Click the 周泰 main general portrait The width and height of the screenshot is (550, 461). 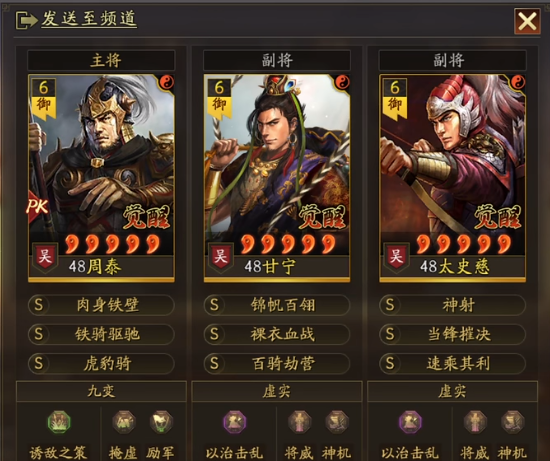(x=101, y=178)
